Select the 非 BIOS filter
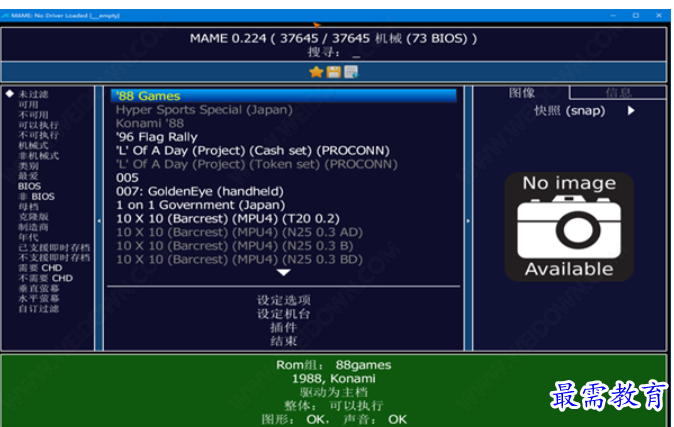Viewport: 674px width, 427px height. click(x=37, y=197)
